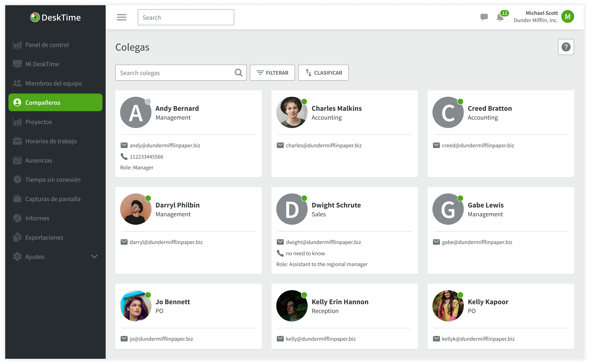This screenshot has width=589, height=364.
Task: Open Tiempo sin conexión
Action: click(55, 180)
